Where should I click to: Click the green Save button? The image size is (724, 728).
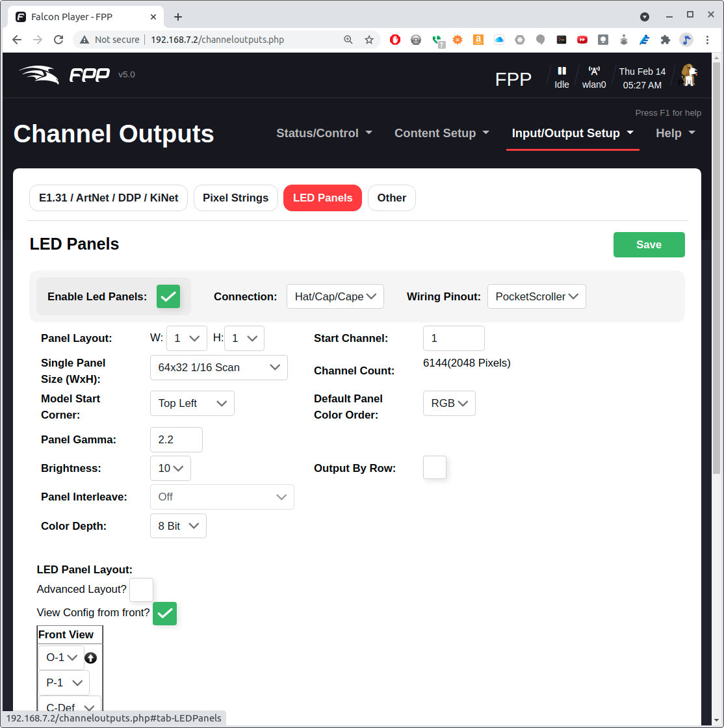pyautogui.click(x=649, y=244)
